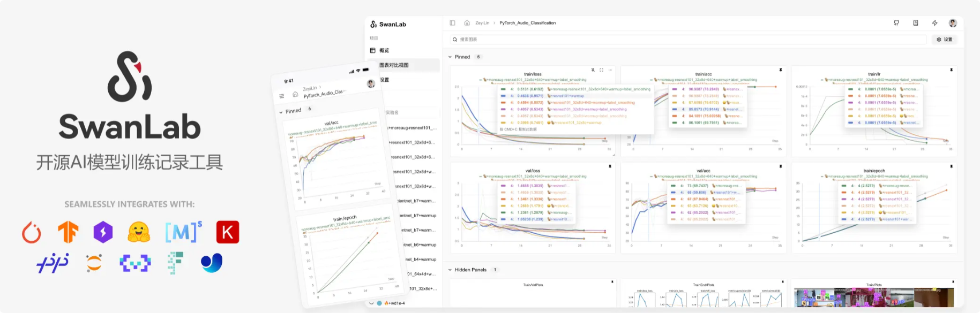
Task: Collapse the Hidden Panels section
Action: [x=450, y=270]
